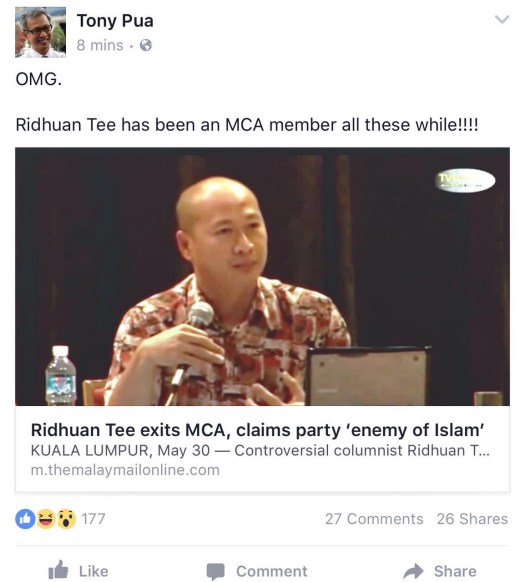Tap the Share button label
This screenshot has height=582, width=525.
tap(455, 571)
